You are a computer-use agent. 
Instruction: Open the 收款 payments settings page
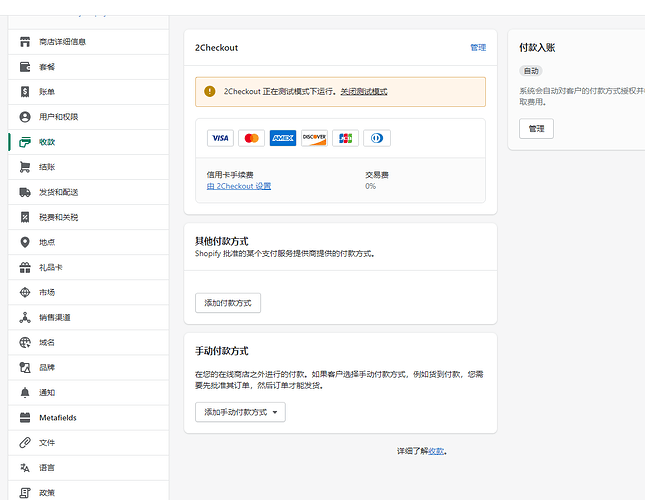point(47,142)
